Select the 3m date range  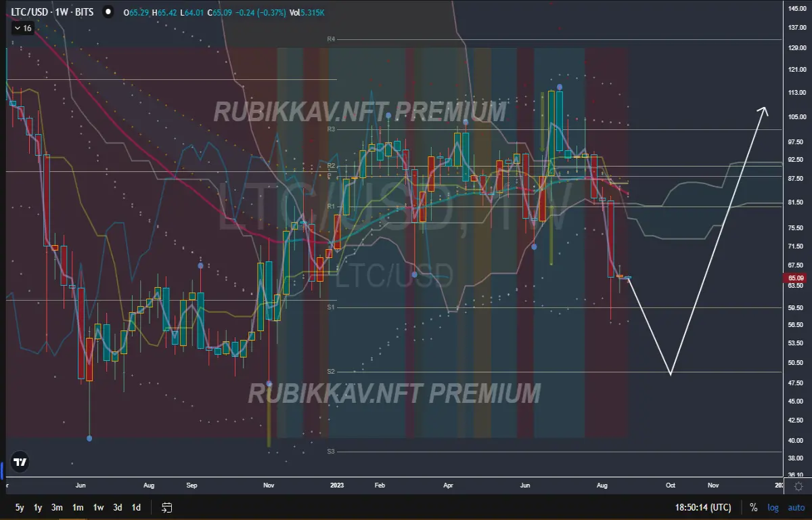pyautogui.click(x=58, y=507)
